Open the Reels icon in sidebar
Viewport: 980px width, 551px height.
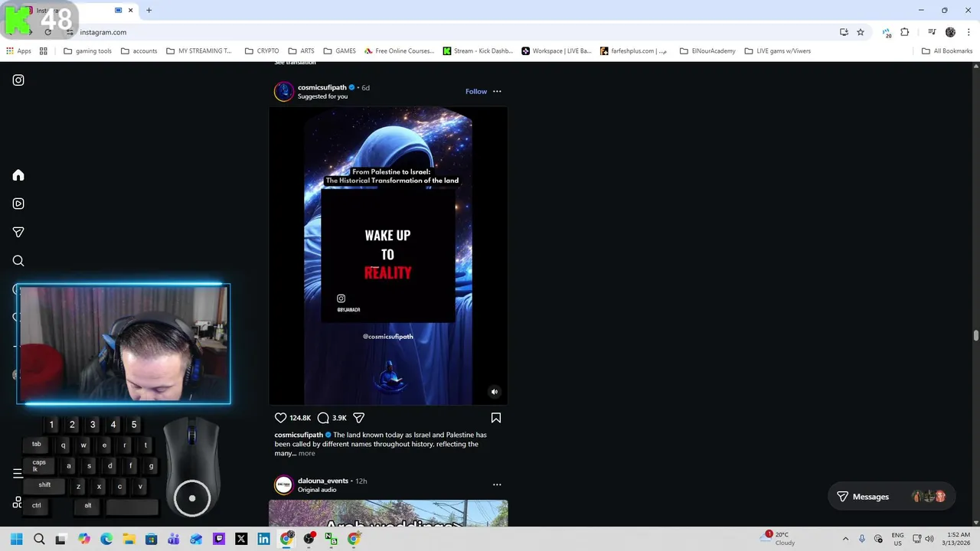[x=18, y=204]
